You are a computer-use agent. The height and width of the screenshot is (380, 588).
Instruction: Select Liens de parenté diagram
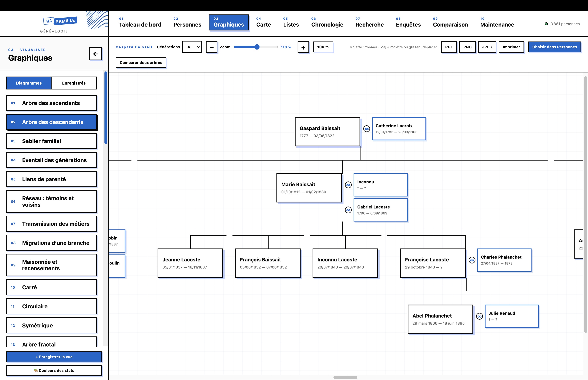51,179
